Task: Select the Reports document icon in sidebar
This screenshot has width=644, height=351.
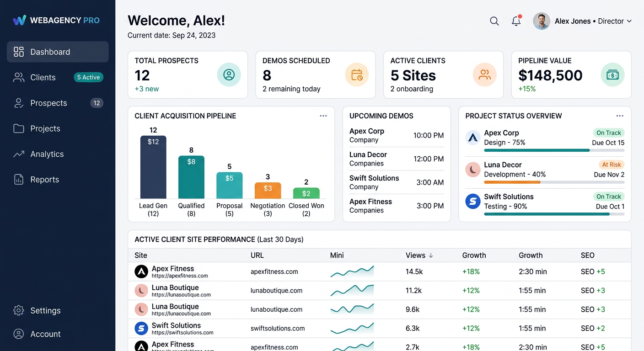Action: (x=19, y=180)
